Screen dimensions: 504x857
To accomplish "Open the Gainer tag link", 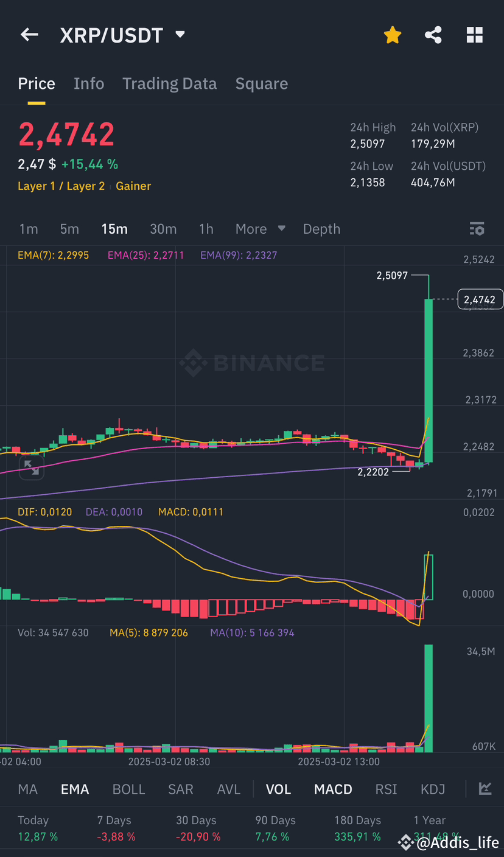I will pyautogui.click(x=133, y=186).
